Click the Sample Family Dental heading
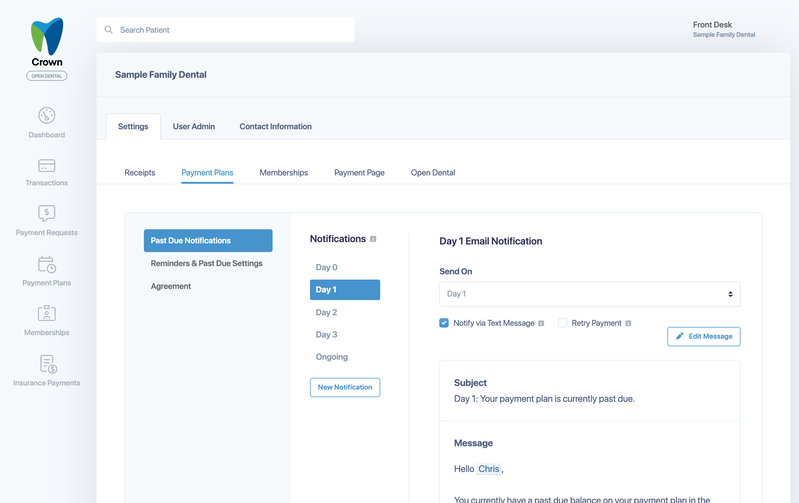Image resolution: width=799 pixels, height=503 pixels. click(161, 74)
